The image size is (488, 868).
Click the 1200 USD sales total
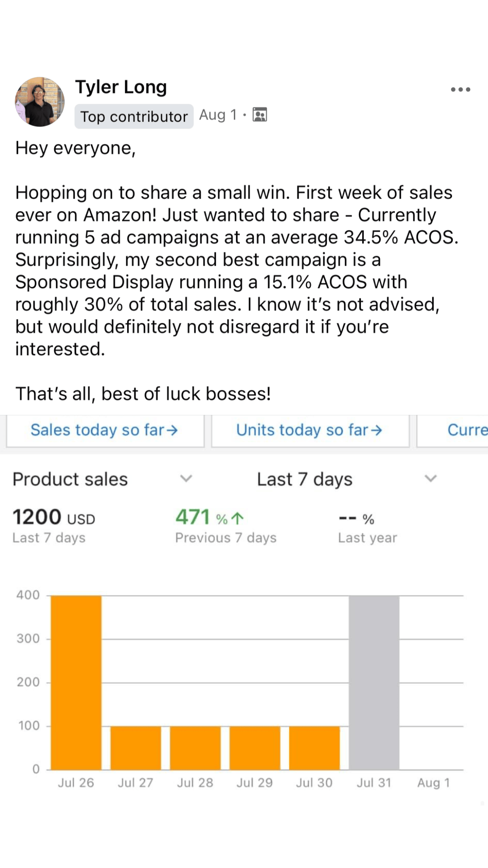point(54,517)
